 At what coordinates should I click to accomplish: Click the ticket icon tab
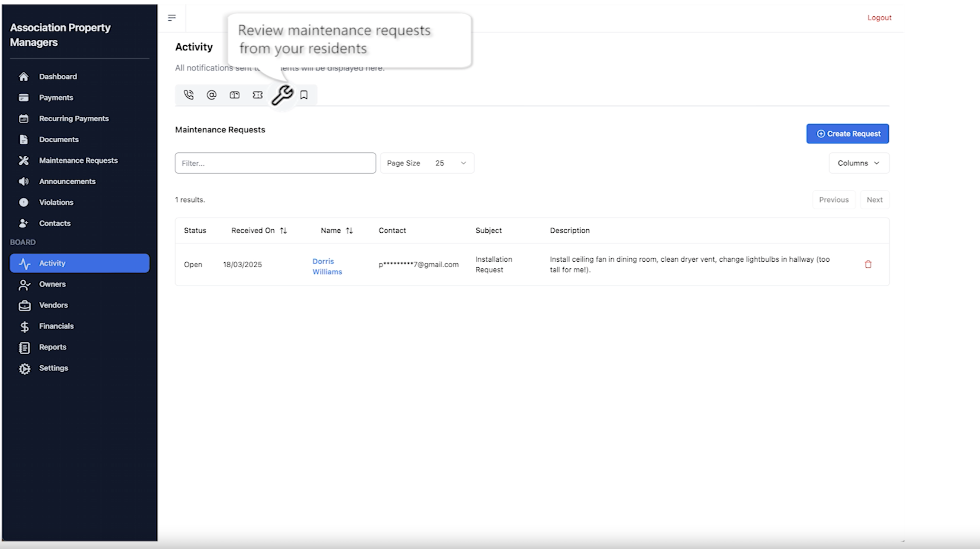[x=258, y=95]
